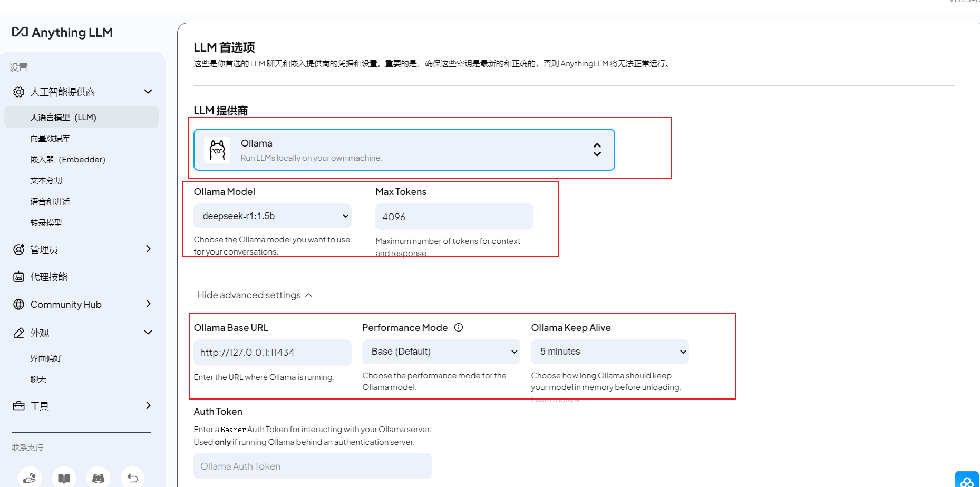
Task: Click the back arrow icon in sidebar footer
Action: [132, 478]
